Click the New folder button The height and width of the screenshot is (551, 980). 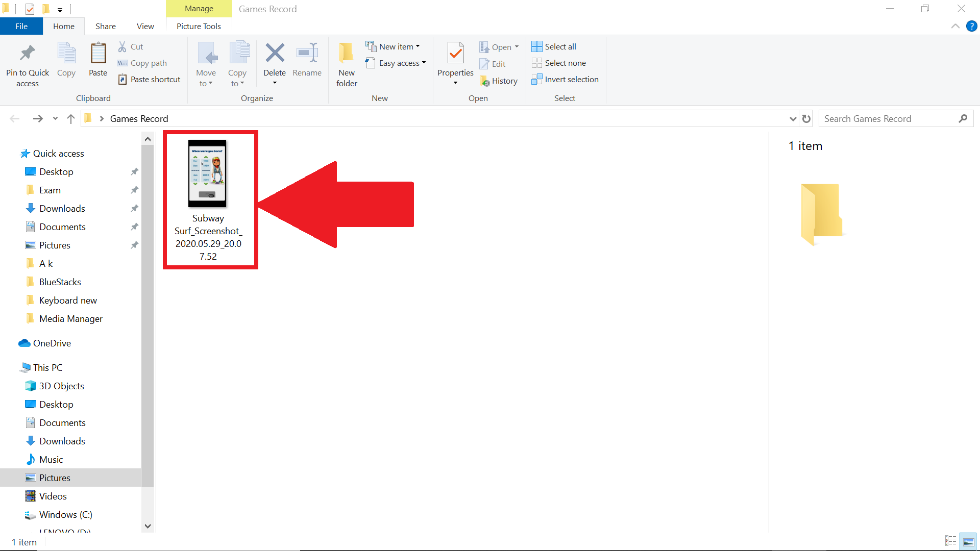coord(346,65)
